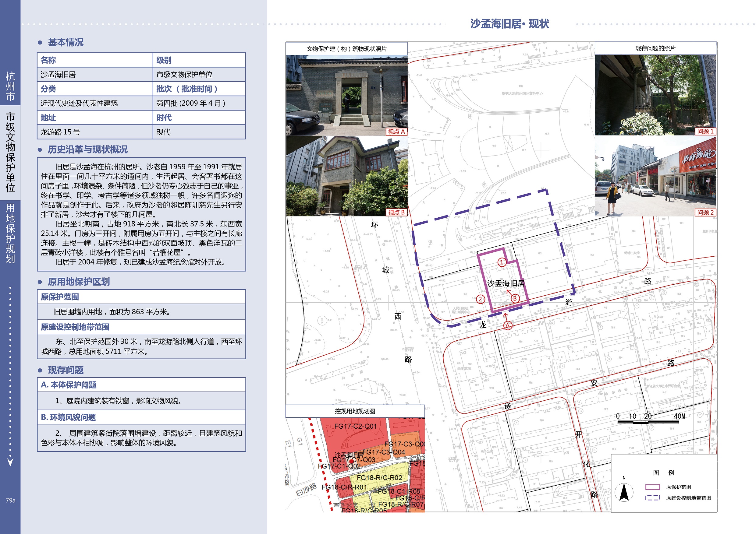
Task: Click the page title 沙孟海旧居·现状
Action: coord(509,24)
